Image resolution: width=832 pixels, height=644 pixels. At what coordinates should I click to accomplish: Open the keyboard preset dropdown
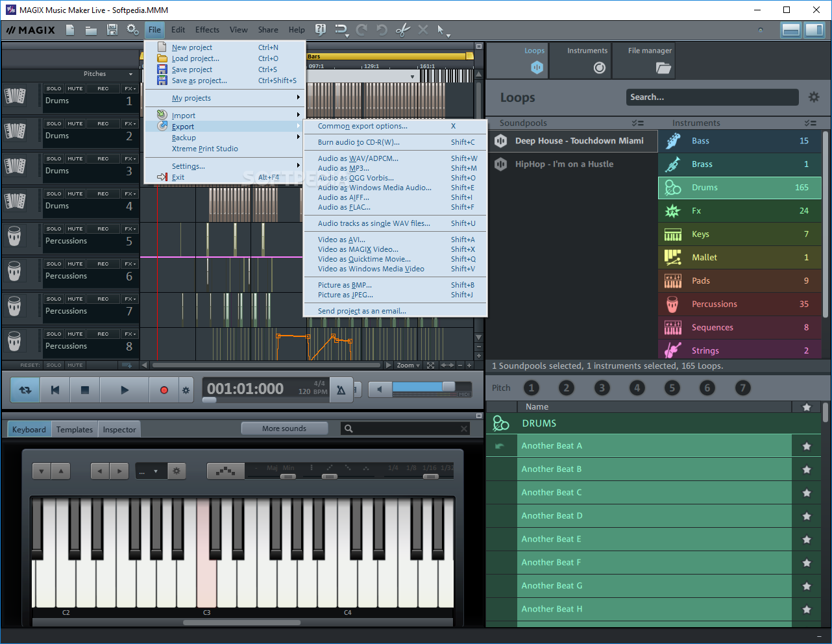(x=151, y=471)
